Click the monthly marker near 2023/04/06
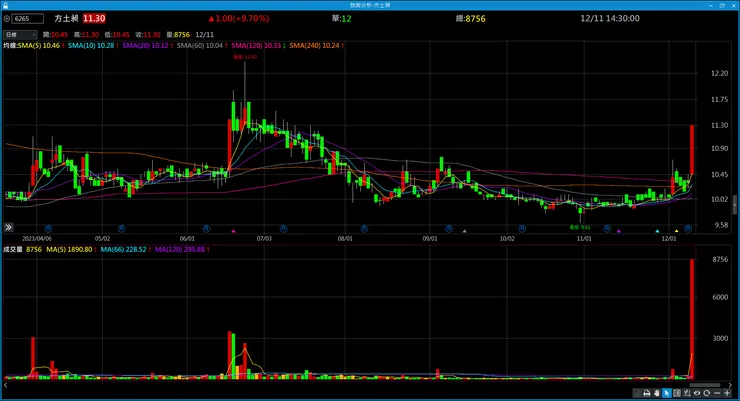 [48, 229]
